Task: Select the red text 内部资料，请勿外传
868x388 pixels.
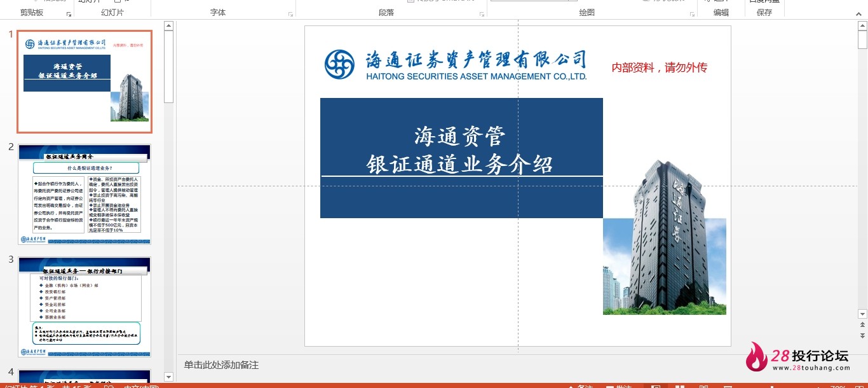Action: (x=659, y=67)
